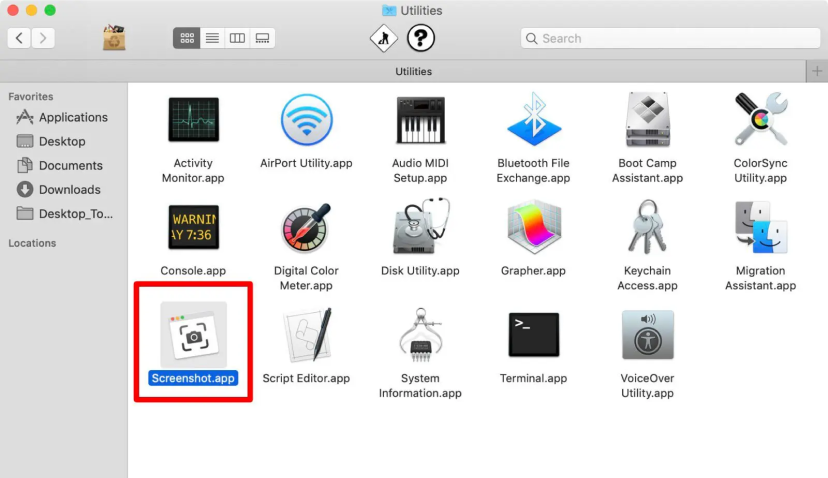Image resolution: width=828 pixels, height=478 pixels.
Task: Click the Favorites sidebar heading
Action: point(31,97)
